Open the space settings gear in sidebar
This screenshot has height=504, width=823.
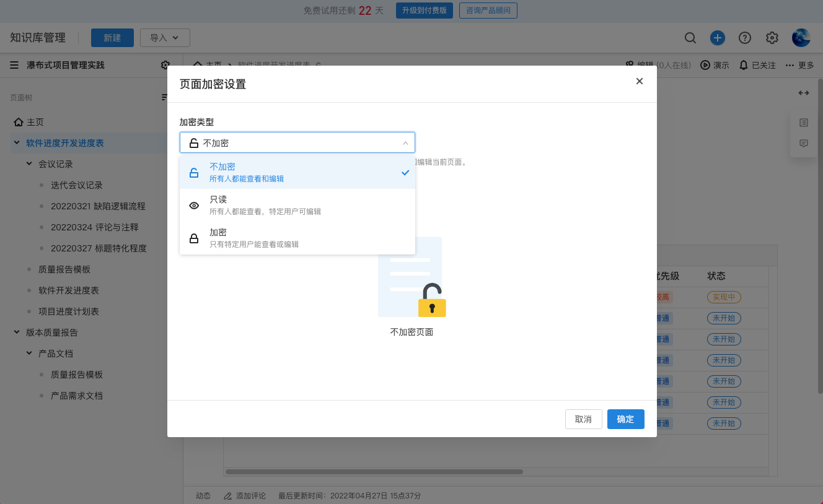165,65
